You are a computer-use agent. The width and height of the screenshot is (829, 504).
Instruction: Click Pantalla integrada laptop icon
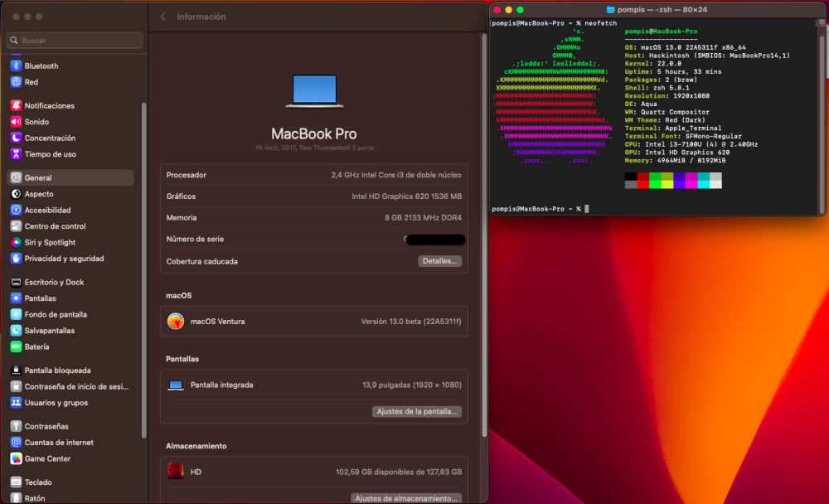[x=176, y=385]
